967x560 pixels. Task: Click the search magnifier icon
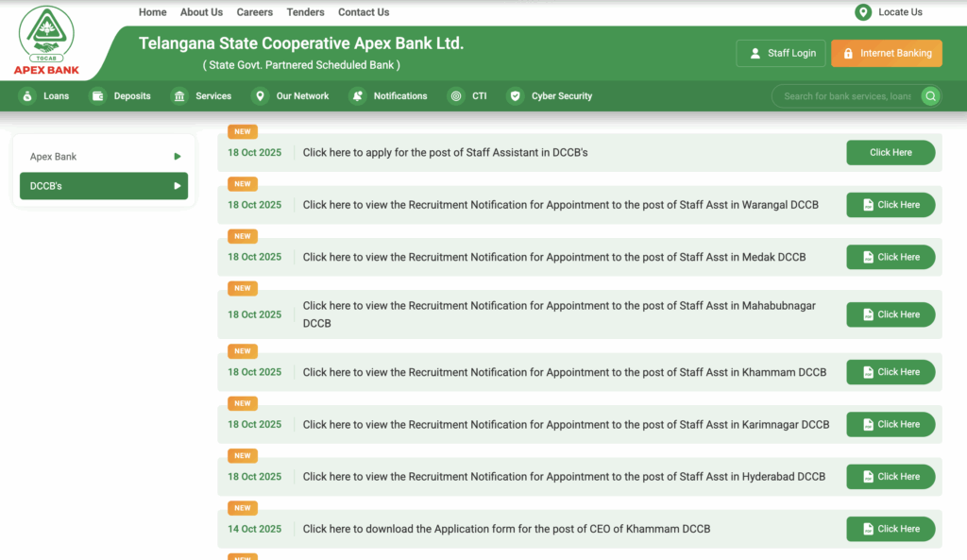pyautogui.click(x=930, y=95)
